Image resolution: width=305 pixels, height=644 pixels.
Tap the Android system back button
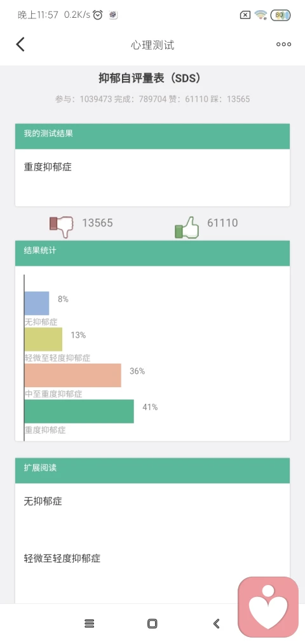click(216, 624)
